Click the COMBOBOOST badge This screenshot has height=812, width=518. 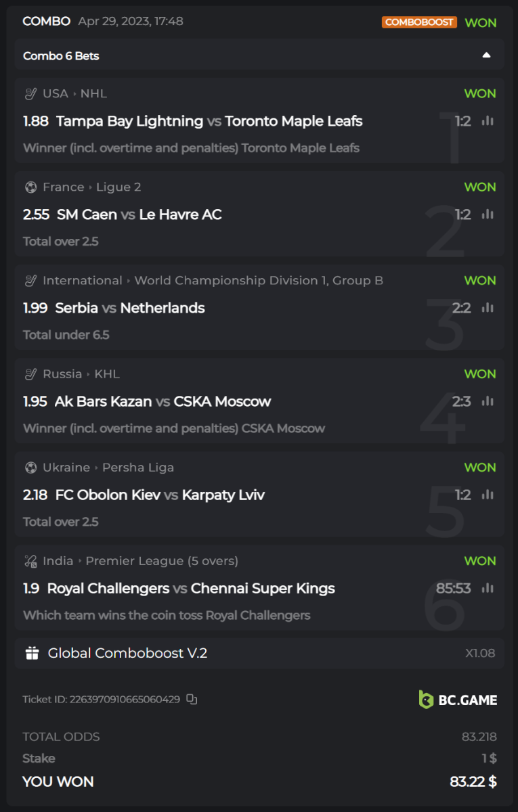[419, 22]
